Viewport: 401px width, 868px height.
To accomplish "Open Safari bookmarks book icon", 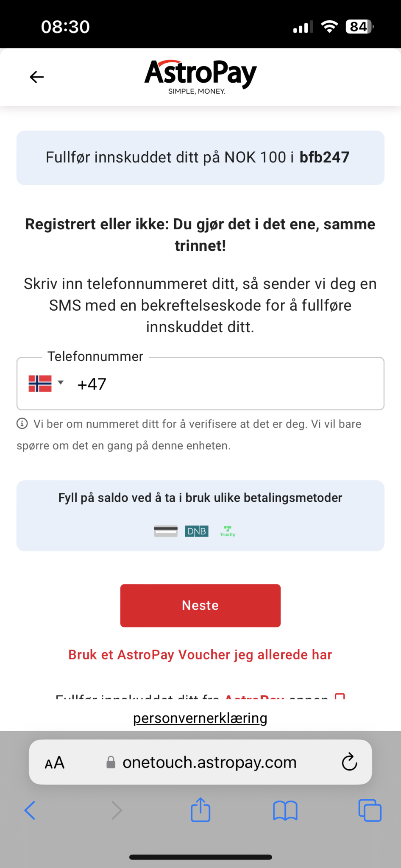I will point(285,810).
